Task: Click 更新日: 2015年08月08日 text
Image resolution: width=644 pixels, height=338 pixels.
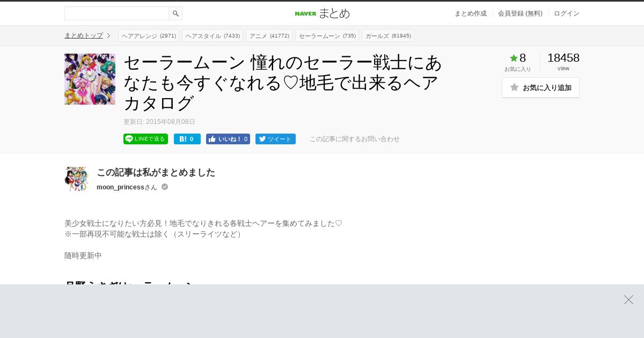Action: coord(159,122)
